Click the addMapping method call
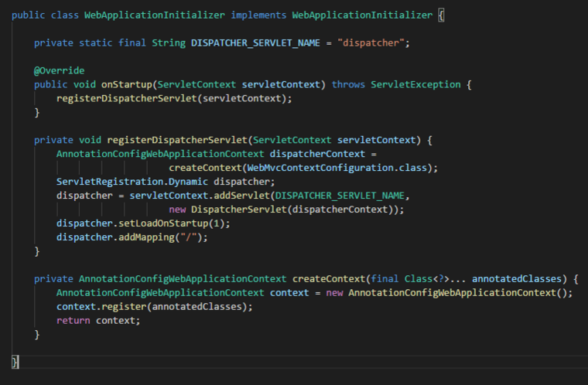This screenshot has height=385, width=588. point(146,237)
